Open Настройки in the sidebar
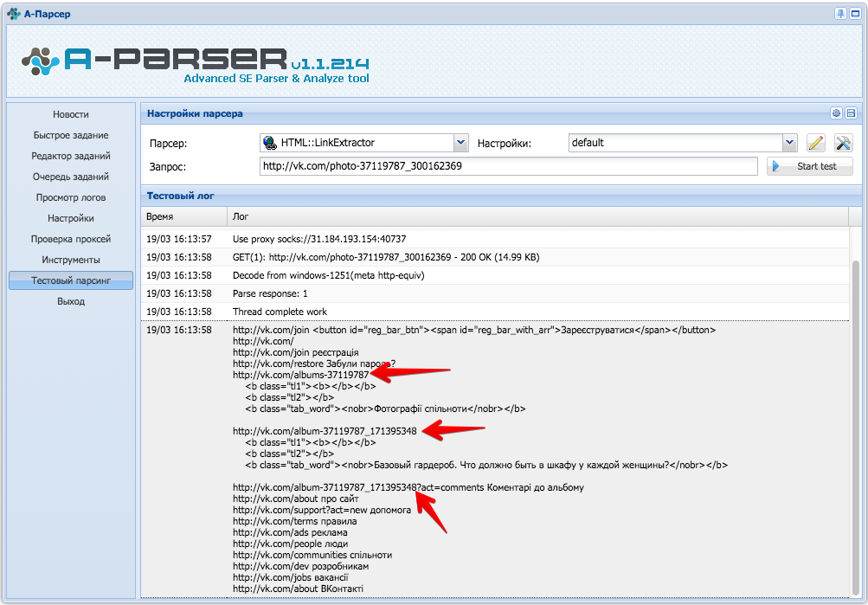Viewport: 868px width, 605px height. click(x=71, y=218)
